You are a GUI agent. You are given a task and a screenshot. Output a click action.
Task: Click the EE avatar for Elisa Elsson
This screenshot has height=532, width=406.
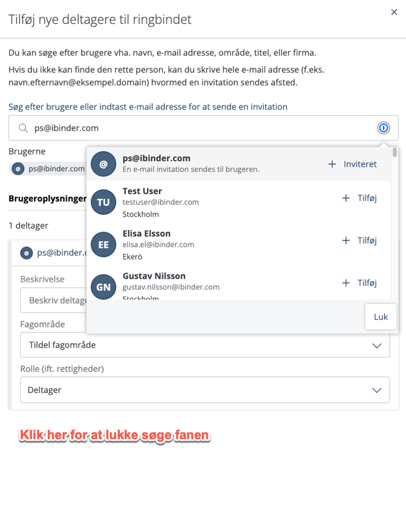(104, 244)
